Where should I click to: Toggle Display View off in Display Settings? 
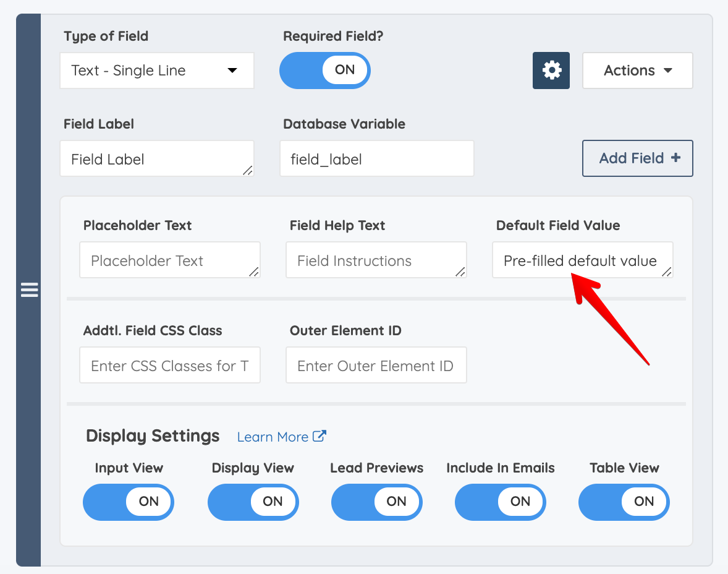click(x=253, y=502)
